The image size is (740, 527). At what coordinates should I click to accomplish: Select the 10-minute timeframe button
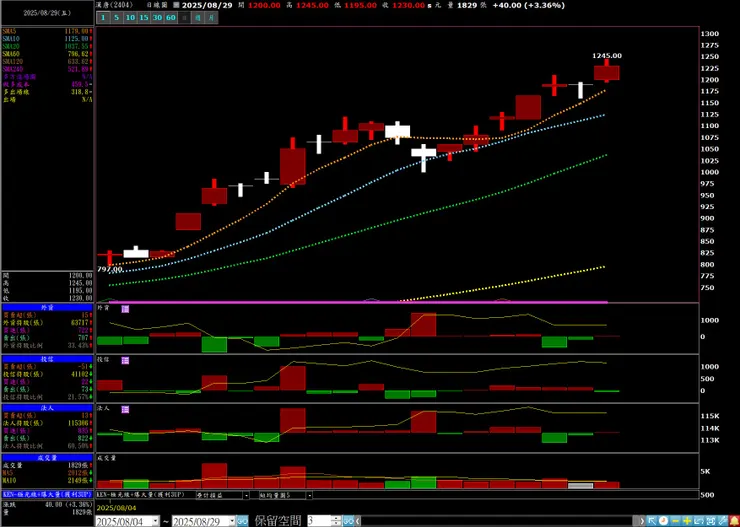pyautogui.click(x=130, y=18)
